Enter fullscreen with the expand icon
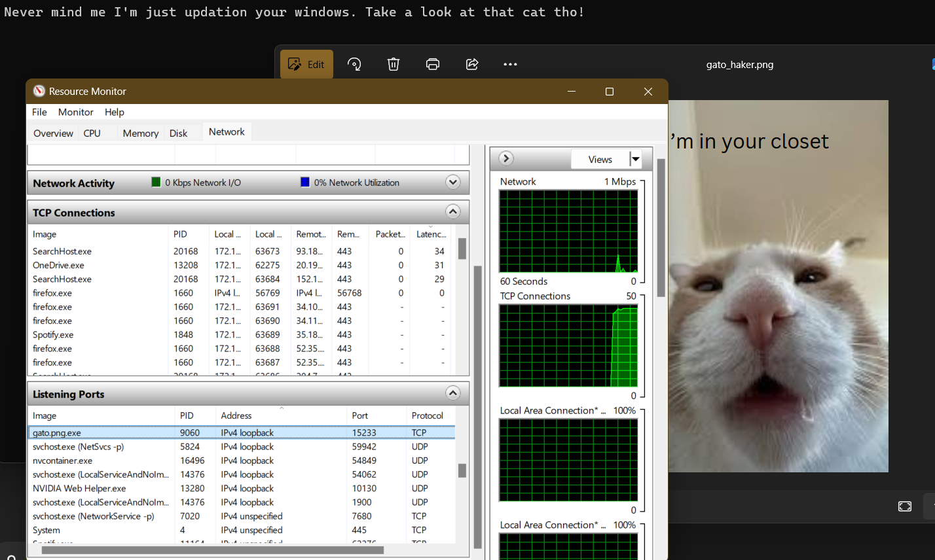 click(x=904, y=506)
